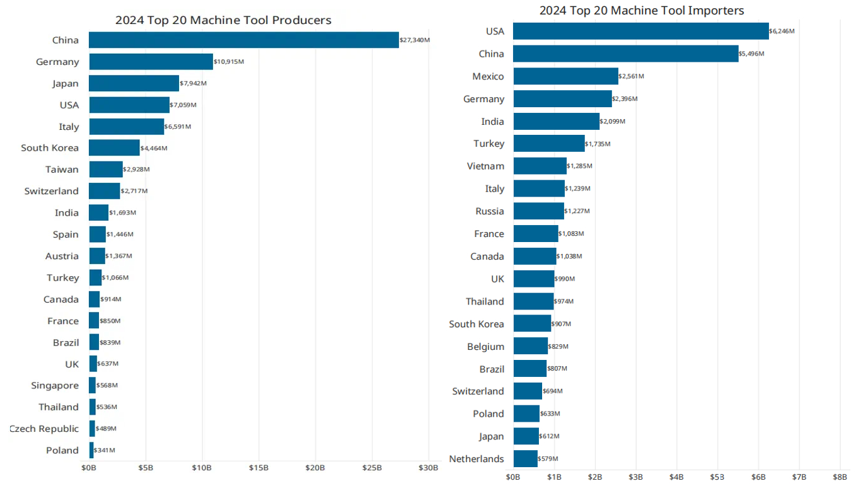
Task: Select the "$30B" axis tick label
Action: point(429,468)
